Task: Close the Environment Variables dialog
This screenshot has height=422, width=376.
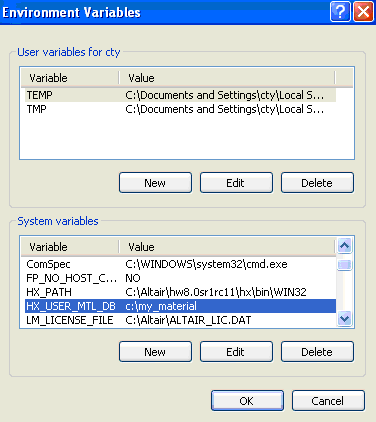Action: click(x=363, y=12)
